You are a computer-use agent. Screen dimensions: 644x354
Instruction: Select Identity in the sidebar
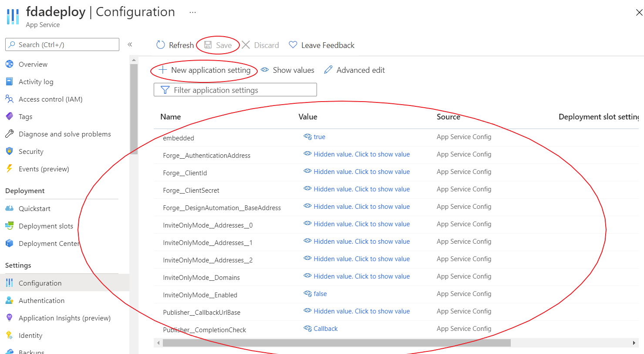30,335
